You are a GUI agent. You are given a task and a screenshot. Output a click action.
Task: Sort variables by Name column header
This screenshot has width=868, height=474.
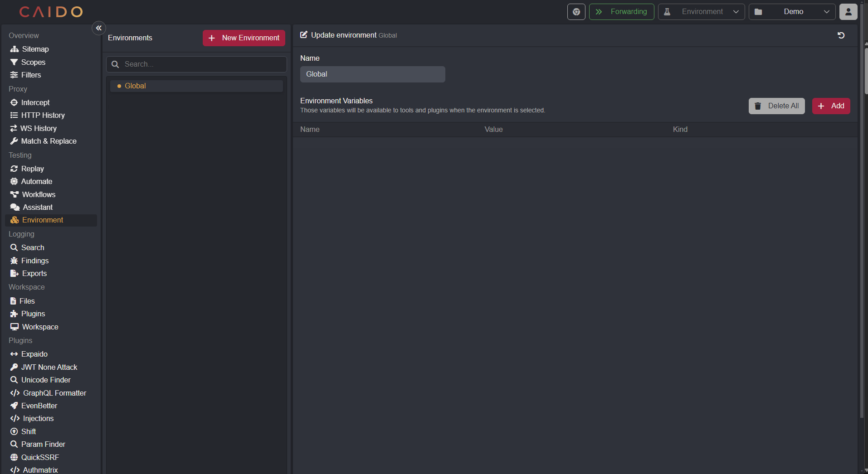[310, 130]
